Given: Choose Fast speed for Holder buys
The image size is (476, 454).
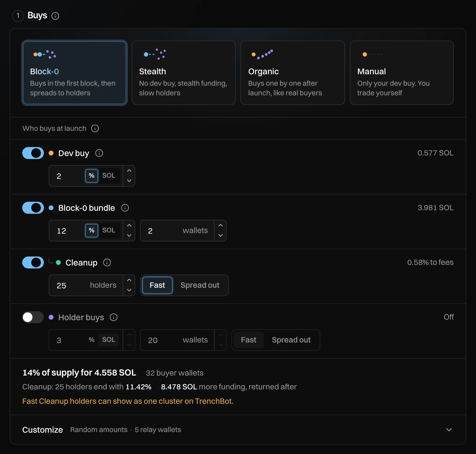Looking at the screenshot, I should [x=249, y=340].
